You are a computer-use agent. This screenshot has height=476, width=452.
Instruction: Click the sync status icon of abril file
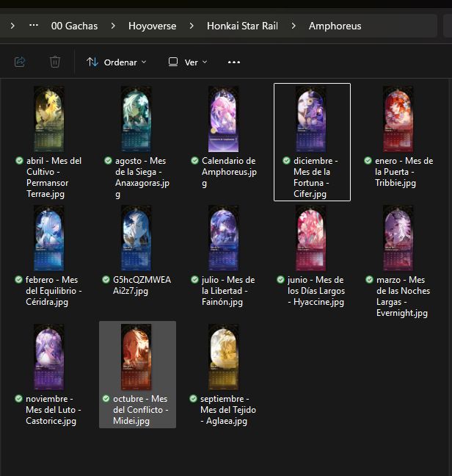(x=19, y=160)
